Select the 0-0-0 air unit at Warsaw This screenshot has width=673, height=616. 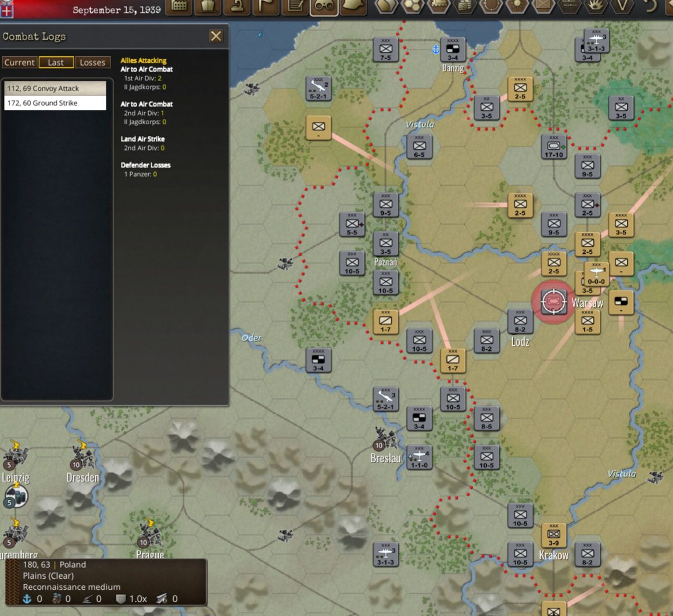(596, 274)
